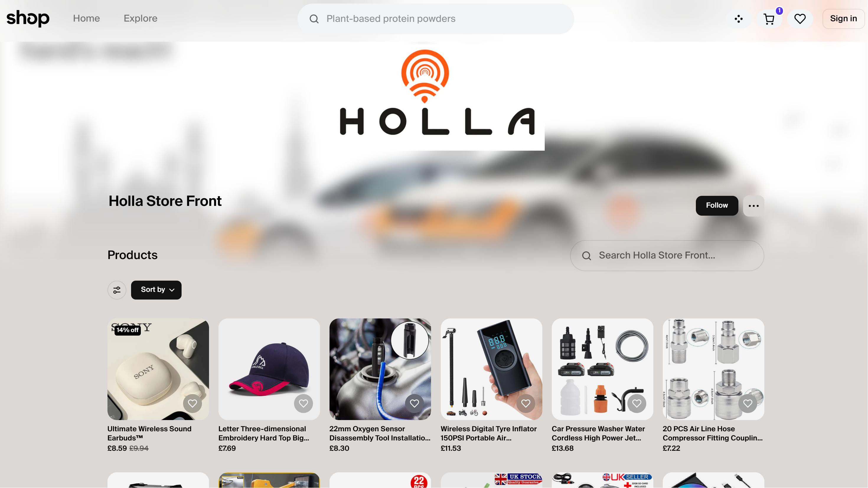Click the magnifier icon in main search bar
This screenshot has width=868, height=488.
point(314,19)
